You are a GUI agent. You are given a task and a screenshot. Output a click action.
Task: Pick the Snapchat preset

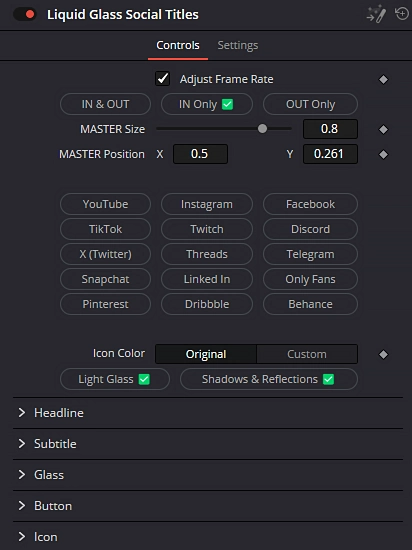106,279
